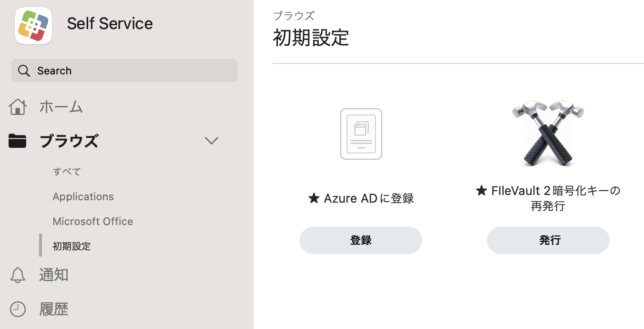The width and height of the screenshot is (644, 329).
Task: Open 履歴 in the sidebar
Action: click(x=54, y=309)
